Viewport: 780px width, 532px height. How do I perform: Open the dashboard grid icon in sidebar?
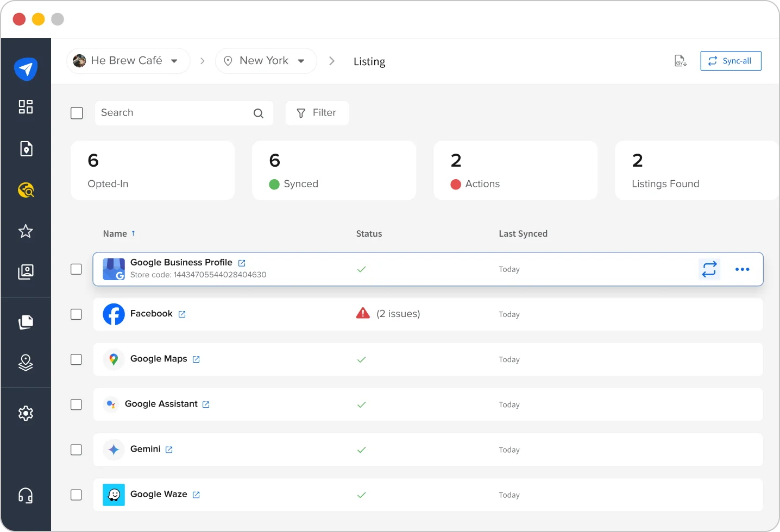[x=26, y=107]
